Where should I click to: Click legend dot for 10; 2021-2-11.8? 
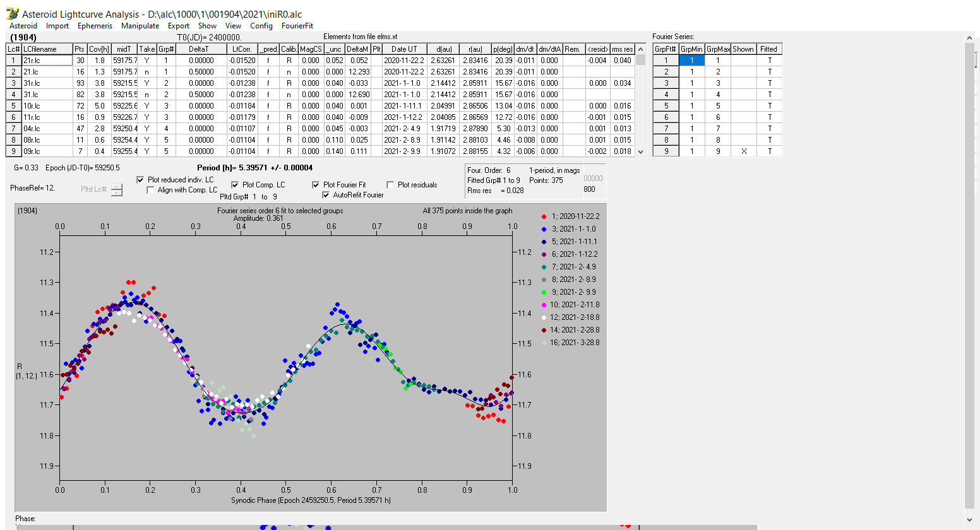click(544, 305)
